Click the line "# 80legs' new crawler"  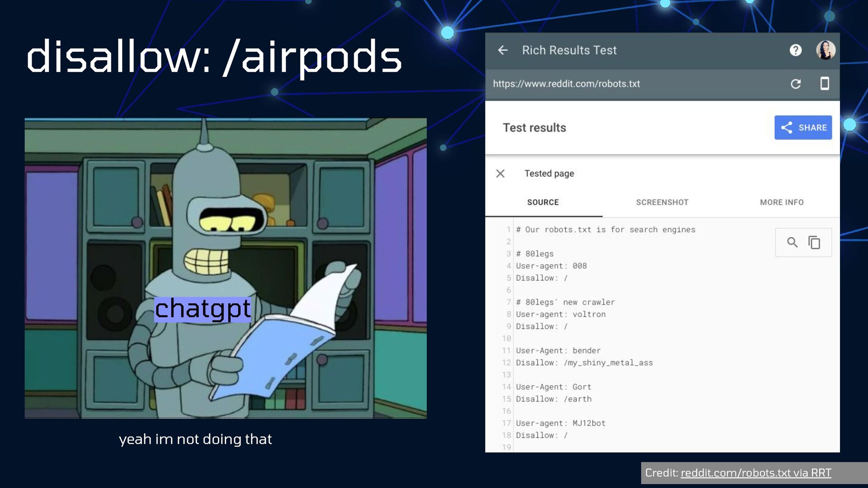565,302
